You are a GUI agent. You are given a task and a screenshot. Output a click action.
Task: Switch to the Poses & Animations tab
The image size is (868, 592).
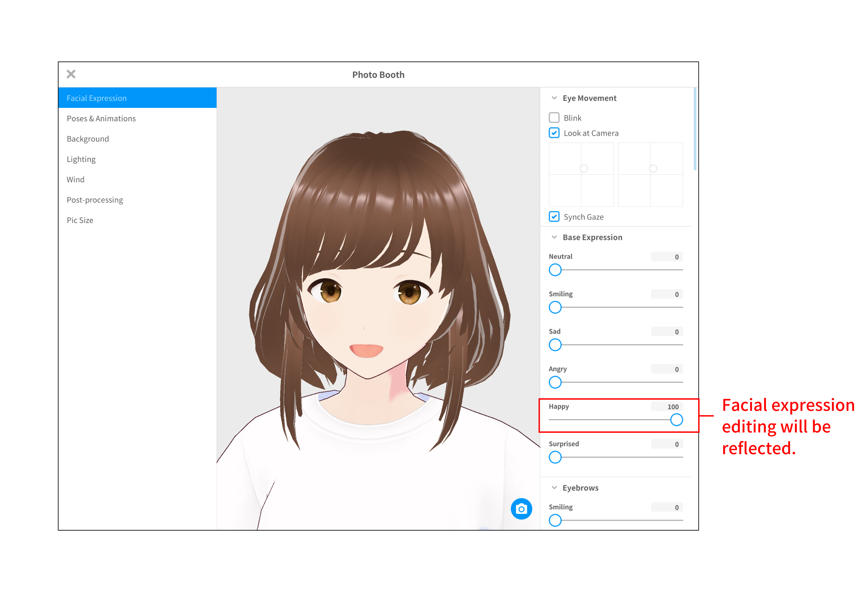[x=101, y=118]
